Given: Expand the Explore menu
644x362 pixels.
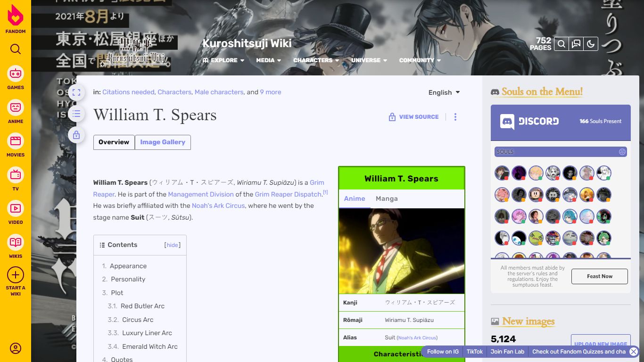Looking at the screenshot, I should point(223,60).
